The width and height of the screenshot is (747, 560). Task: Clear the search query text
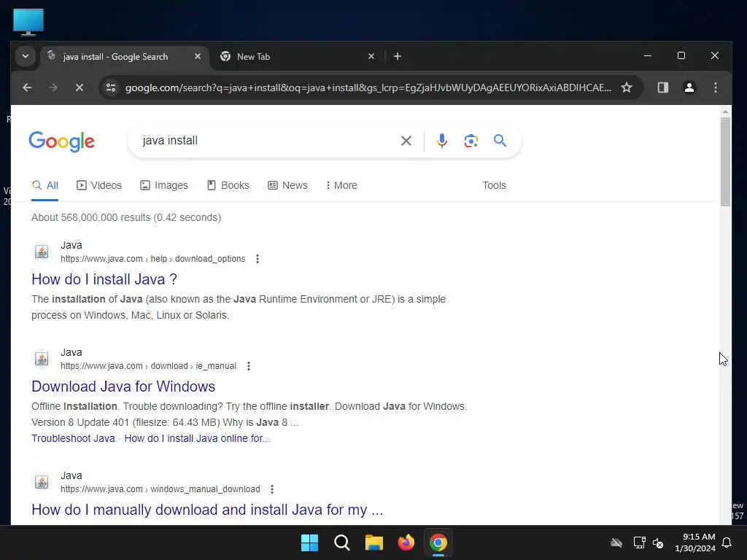[x=406, y=141]
